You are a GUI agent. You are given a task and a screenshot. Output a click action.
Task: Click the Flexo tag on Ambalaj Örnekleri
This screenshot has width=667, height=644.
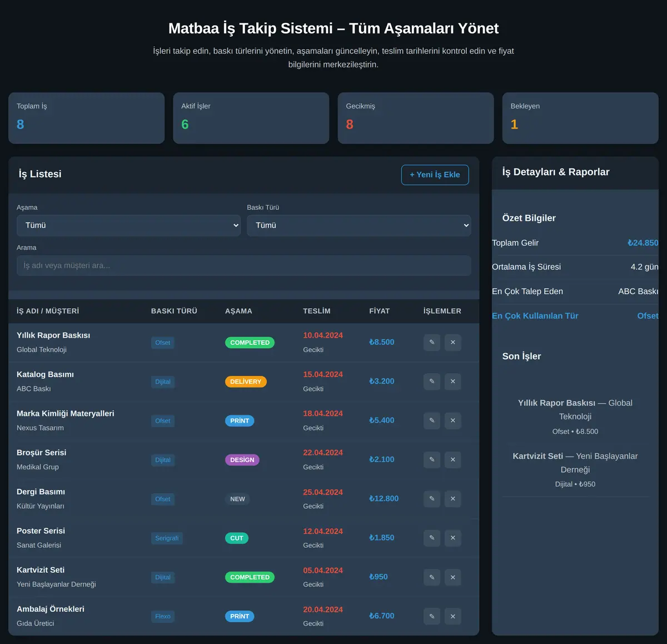163,616
